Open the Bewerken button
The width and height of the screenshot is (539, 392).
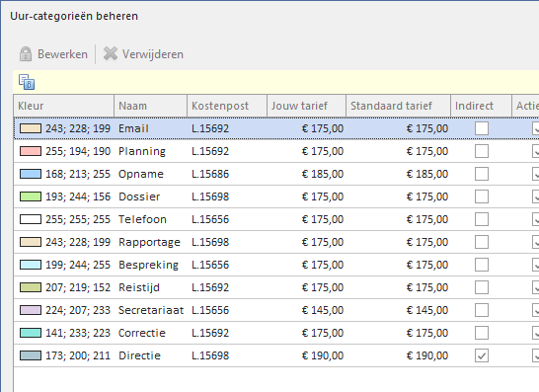pos(53,54)
